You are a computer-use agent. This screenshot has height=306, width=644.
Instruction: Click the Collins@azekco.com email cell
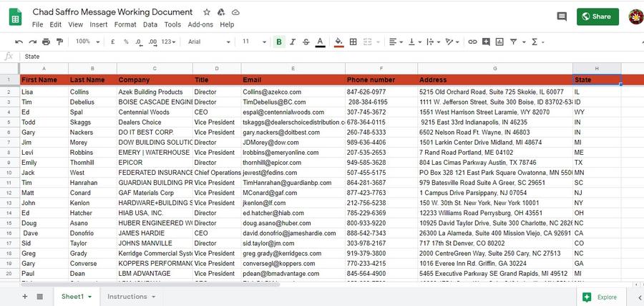[x=293, y=92]
